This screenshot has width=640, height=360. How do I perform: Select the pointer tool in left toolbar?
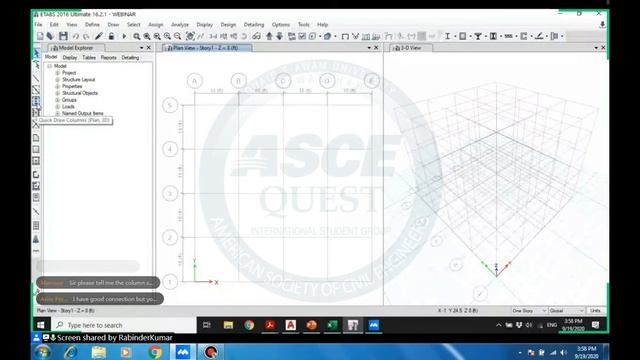[36, 53]
